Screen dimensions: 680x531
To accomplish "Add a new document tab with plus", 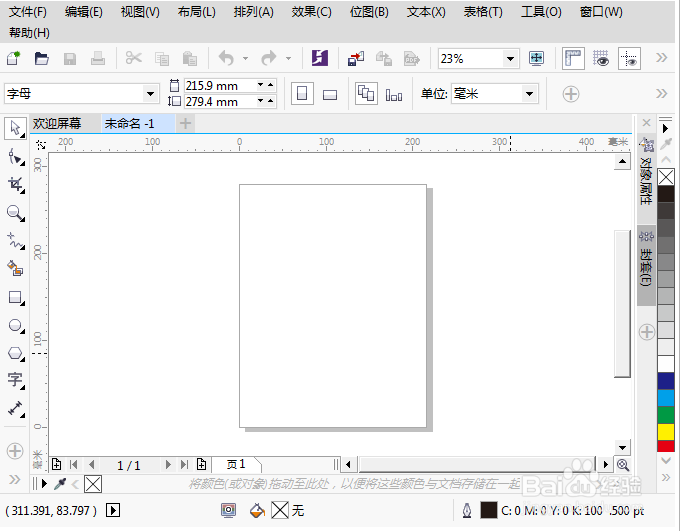I will point(185,124).
